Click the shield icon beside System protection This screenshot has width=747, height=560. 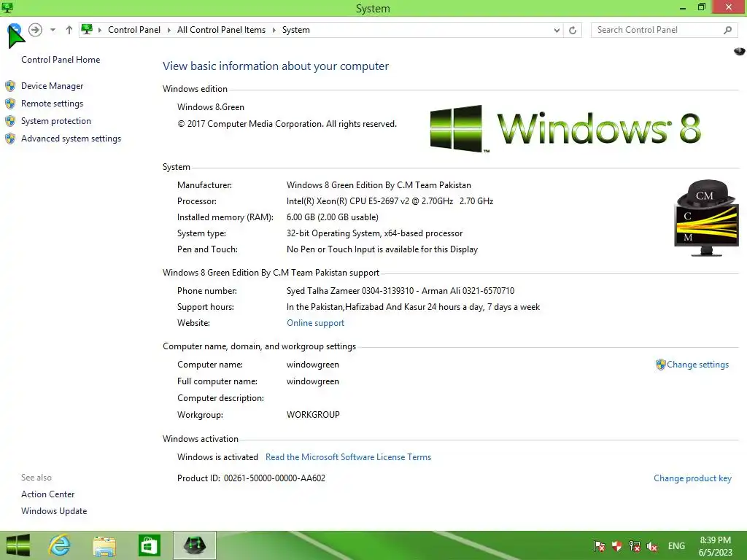[10, 121]
